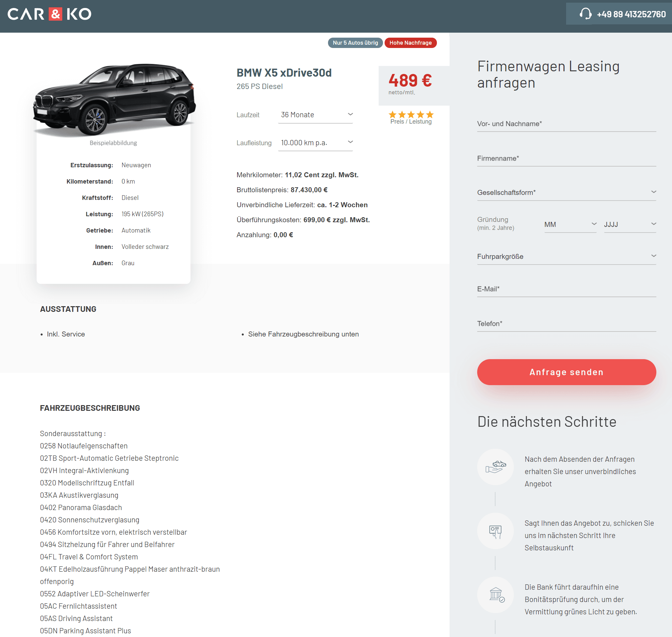This screenshot has height=637, width=672.
Task: Open the Gründung year JJJJ dropdown
Action: click(x=630, y=225)
